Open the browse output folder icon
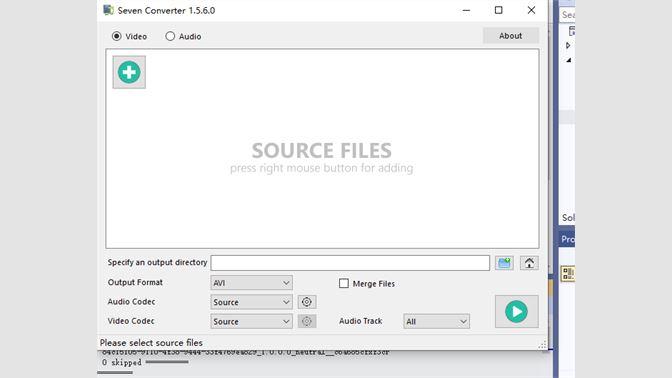The width and height of the screenshot is (672, 378). (504, 263)
